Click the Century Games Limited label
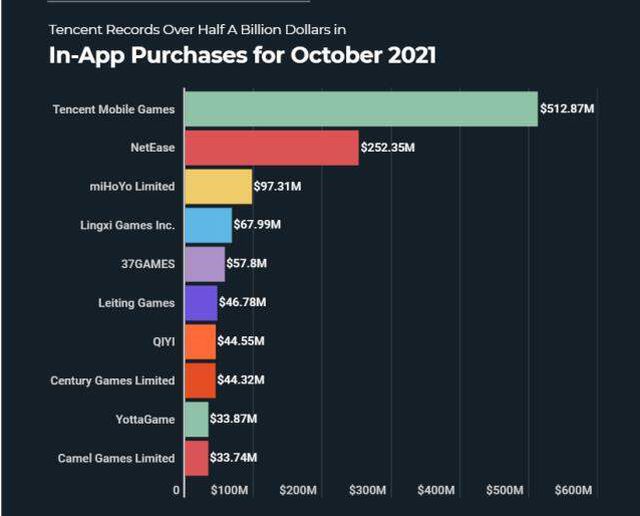Screen dimensions: 640x516 [x=113, y=380]
